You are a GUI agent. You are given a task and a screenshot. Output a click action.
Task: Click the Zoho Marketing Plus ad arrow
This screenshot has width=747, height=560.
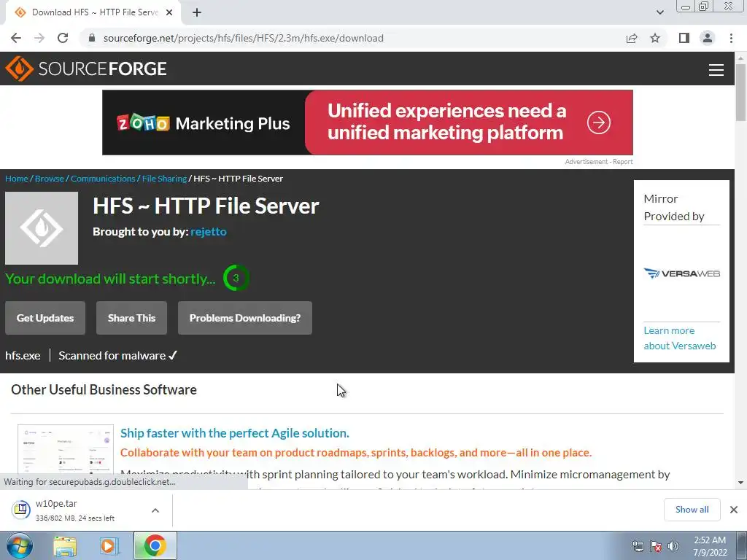[x=599, y=122]
